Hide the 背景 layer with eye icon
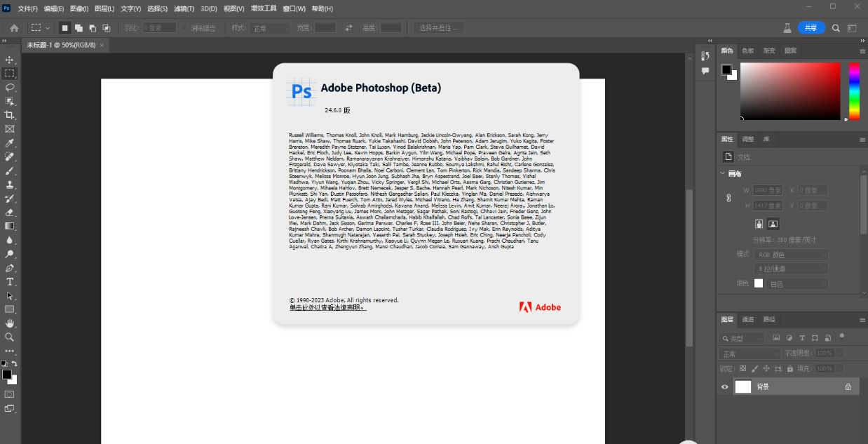Image resolution: width=868 pixels, height=444 pixels. pos(725,386)
